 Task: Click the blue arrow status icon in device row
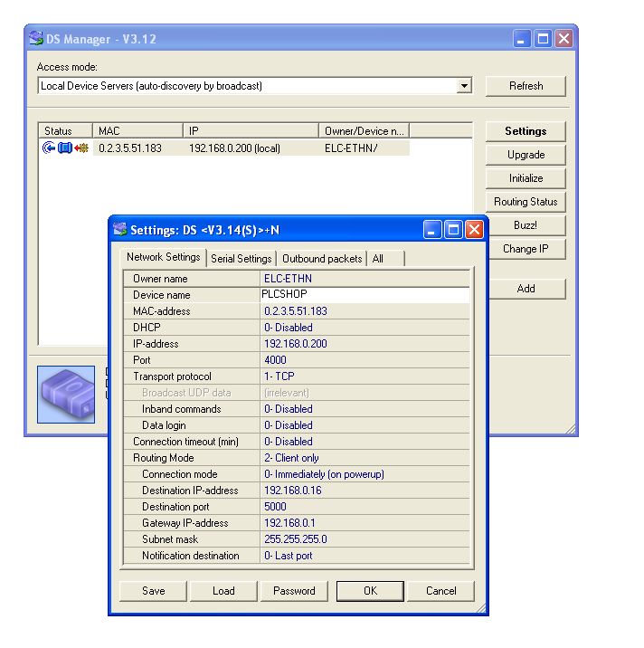49,148
